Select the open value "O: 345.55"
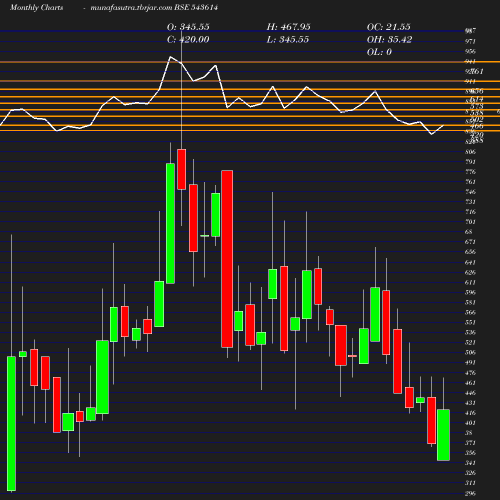 (188, 27)
